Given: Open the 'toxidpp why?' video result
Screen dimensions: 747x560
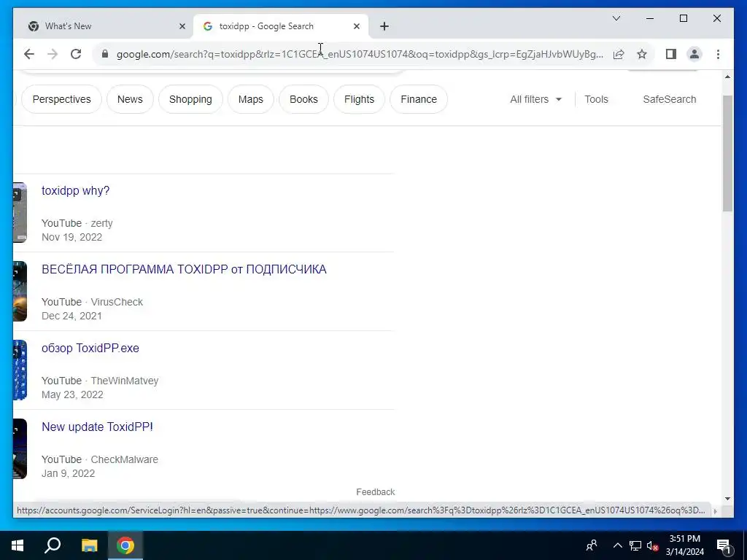Looking at the screenshot, I should [75, 190].
